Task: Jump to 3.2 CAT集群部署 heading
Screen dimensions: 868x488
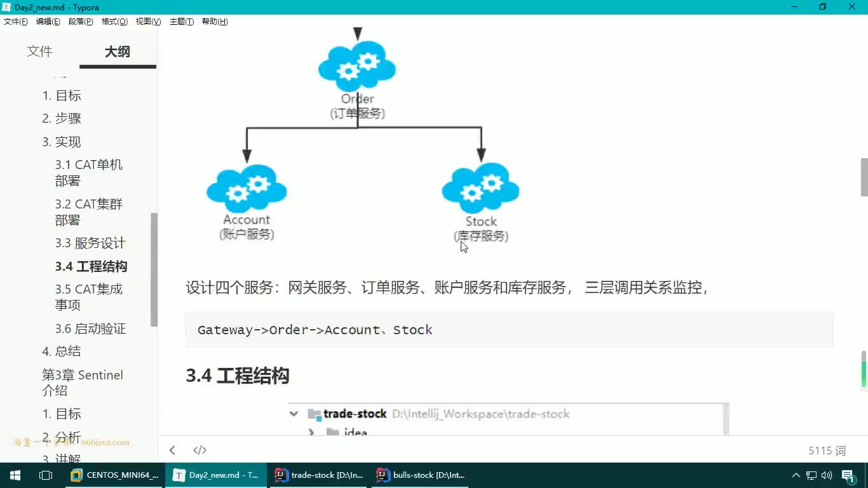Action: [89, 212]
